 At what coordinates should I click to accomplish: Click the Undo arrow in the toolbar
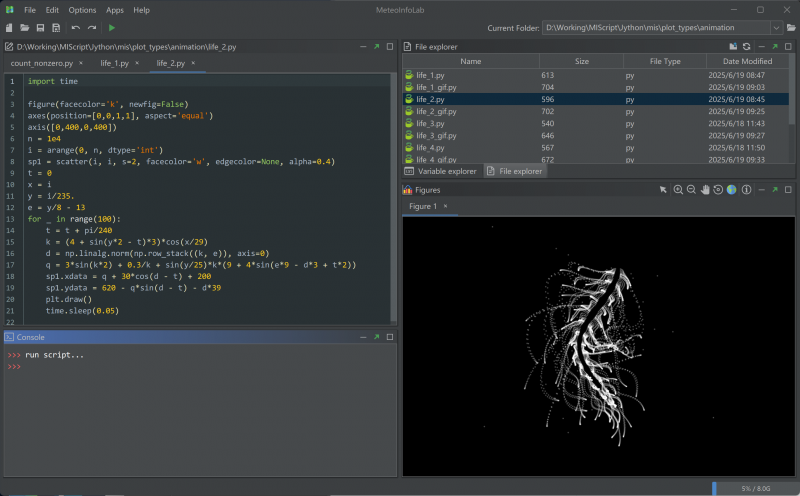76,27
